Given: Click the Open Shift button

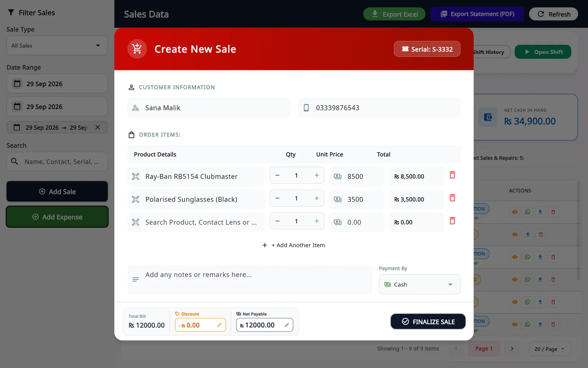Looking at the screenshot, I should (x=543, y=52).
